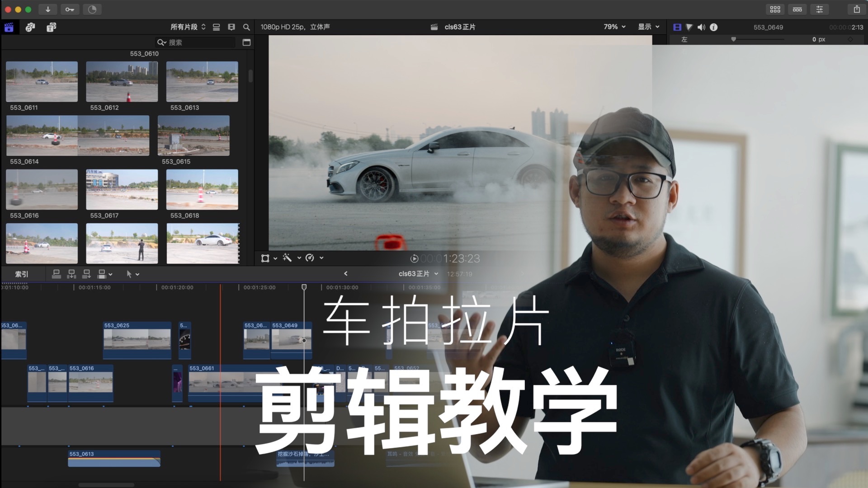Select the video inspector filmstrip tab

click(677, 27)
